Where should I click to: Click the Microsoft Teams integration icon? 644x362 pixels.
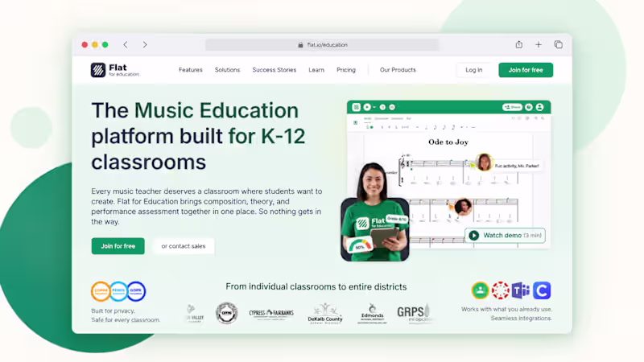coord(520,290)
